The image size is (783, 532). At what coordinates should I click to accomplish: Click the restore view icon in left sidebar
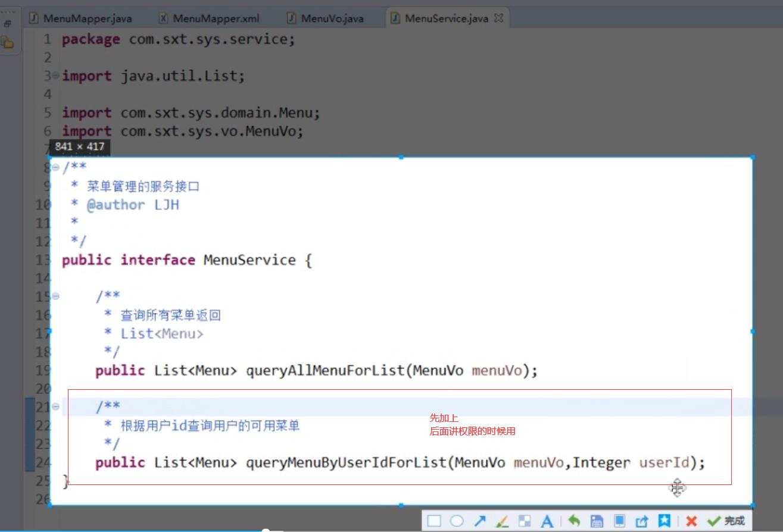point(8,24)
